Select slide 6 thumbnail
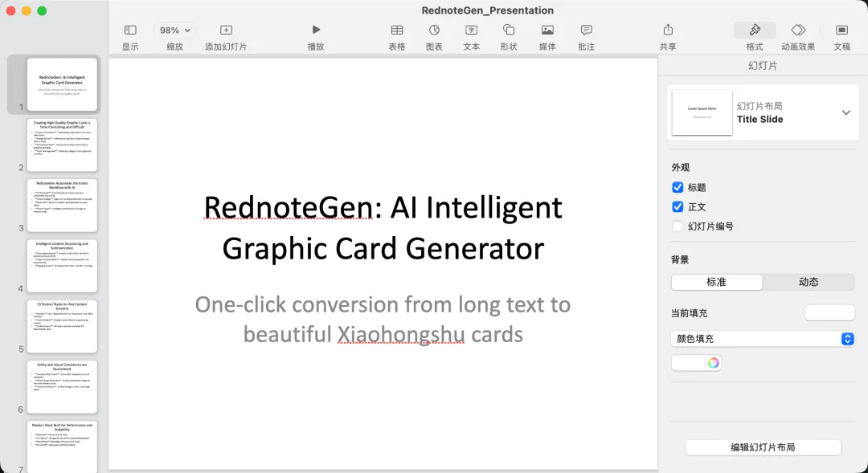This screenshot has height=473, width=868. (x=62, y=387)
